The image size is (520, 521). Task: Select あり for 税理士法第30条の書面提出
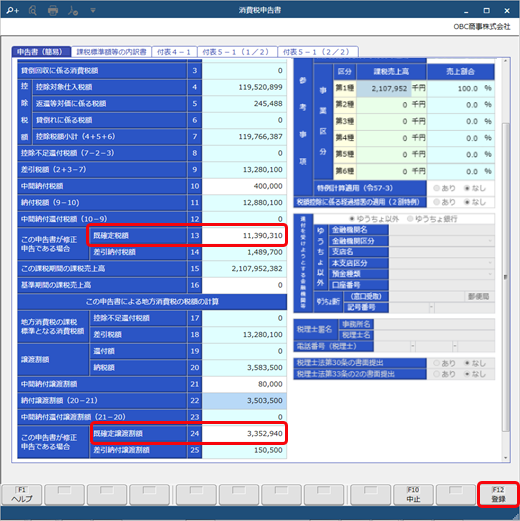436,363
